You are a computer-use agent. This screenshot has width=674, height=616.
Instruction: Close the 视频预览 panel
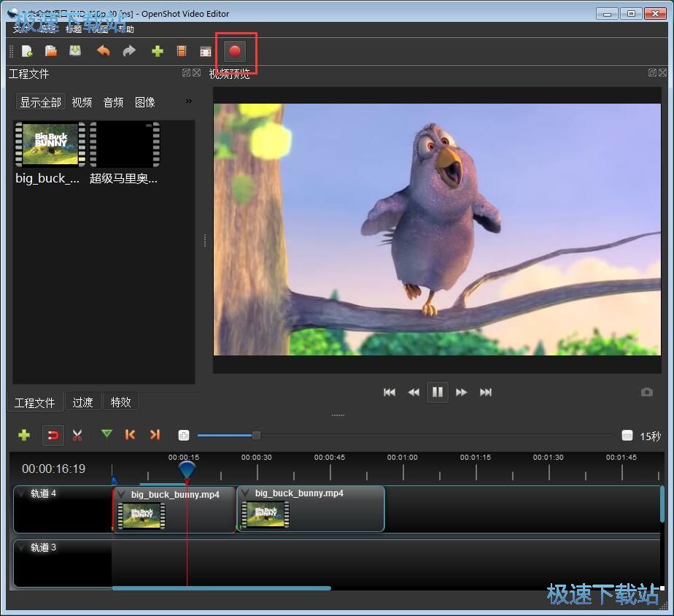coord(662,73)
